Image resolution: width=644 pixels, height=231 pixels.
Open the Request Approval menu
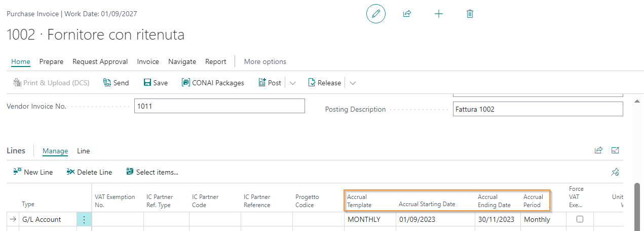[x=100, y=61]
